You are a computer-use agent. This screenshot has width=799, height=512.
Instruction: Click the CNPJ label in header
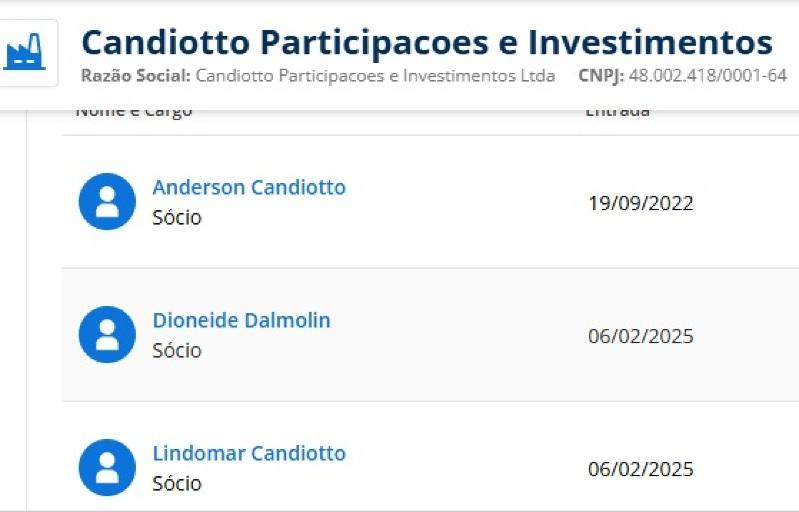click(x=601, y=75)
